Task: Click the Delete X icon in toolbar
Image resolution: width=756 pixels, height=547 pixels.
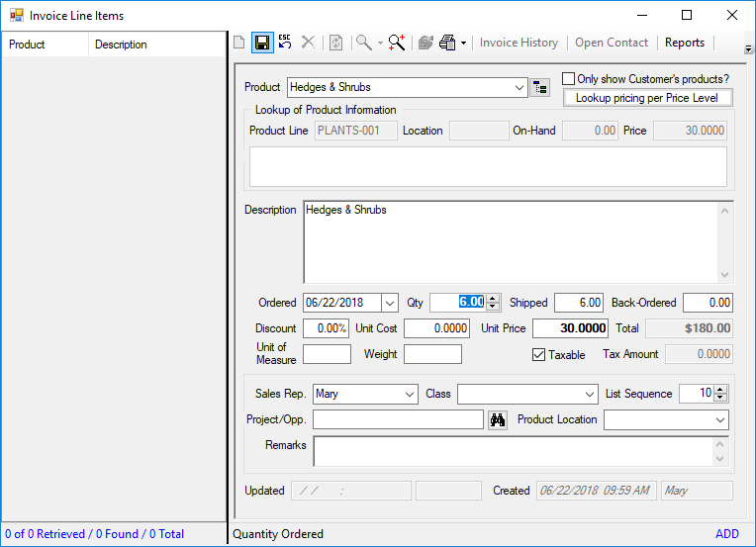Action: coord(308,43)
